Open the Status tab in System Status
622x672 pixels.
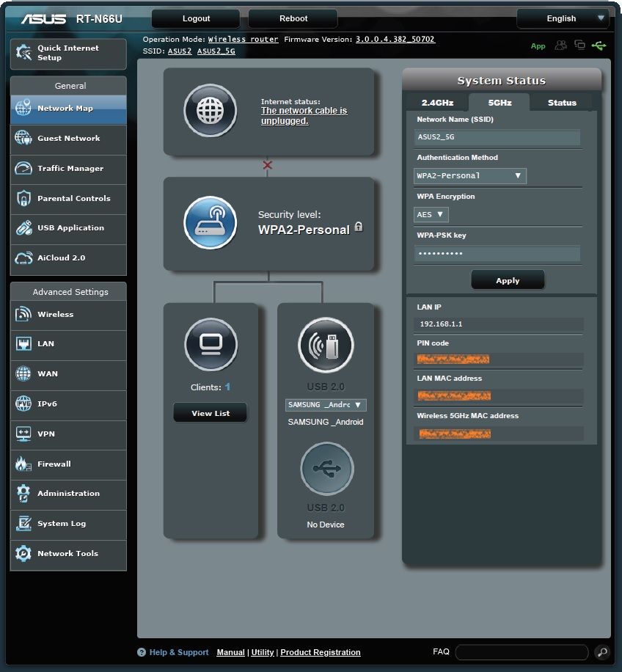pyautogui.click(x=561, y=103)
